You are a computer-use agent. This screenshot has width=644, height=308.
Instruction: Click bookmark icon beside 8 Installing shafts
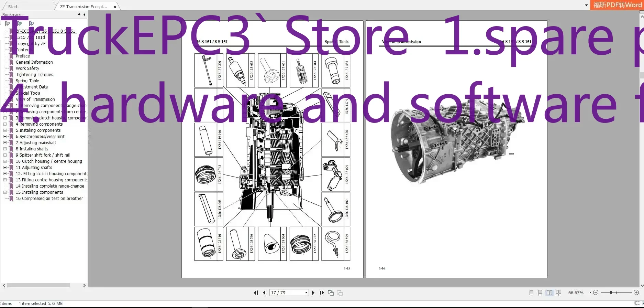pyautogui.click(x=11, y=149)
